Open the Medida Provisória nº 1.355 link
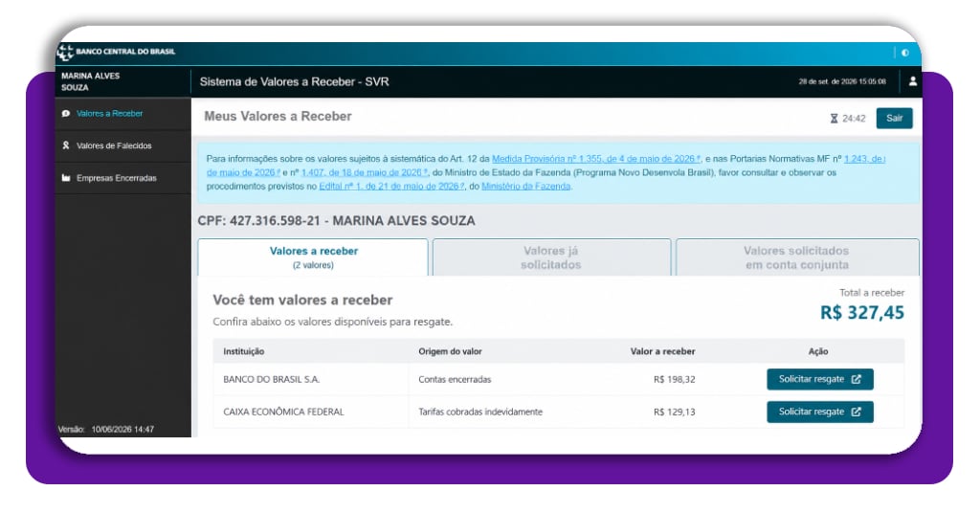980x513 pixels. (x=596, y=159)
